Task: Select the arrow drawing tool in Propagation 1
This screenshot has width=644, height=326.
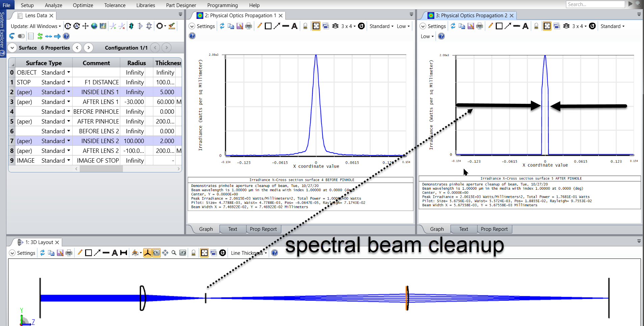Action: pos(277,26)
